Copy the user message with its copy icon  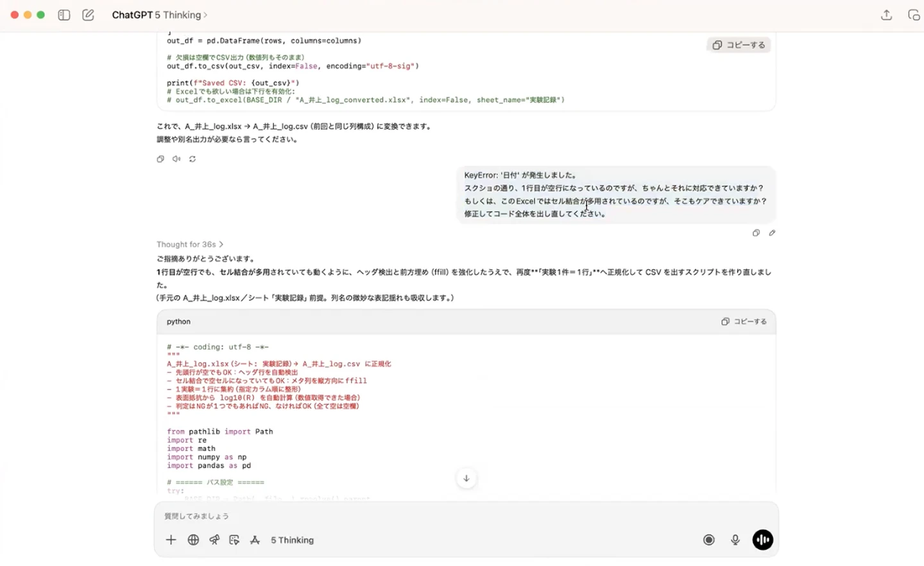pos(756,233)
